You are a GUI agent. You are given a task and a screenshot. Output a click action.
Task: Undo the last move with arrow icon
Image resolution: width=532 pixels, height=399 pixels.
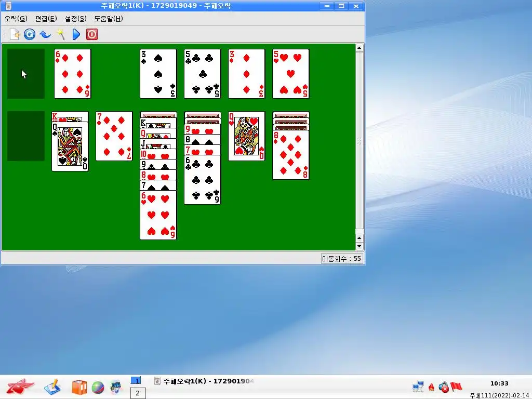[x=45, y=34]
